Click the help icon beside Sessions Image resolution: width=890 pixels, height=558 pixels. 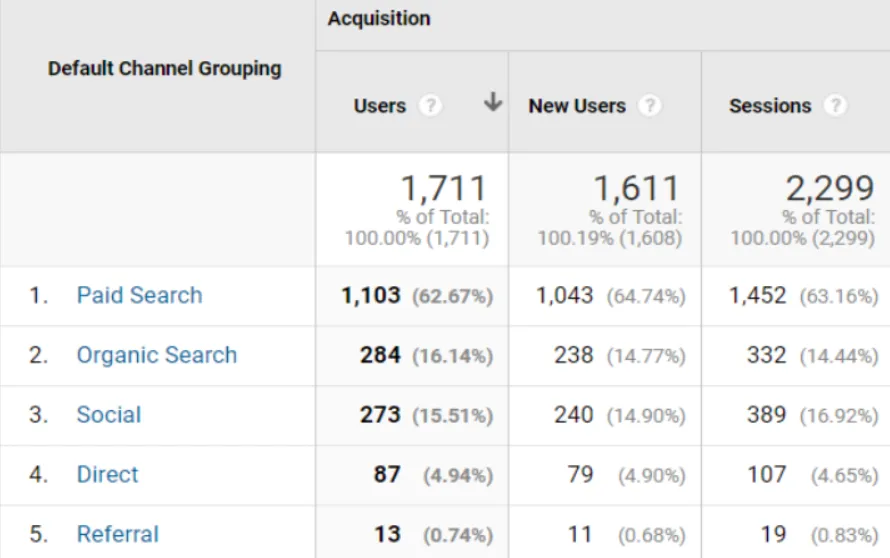tap(836, 106)
